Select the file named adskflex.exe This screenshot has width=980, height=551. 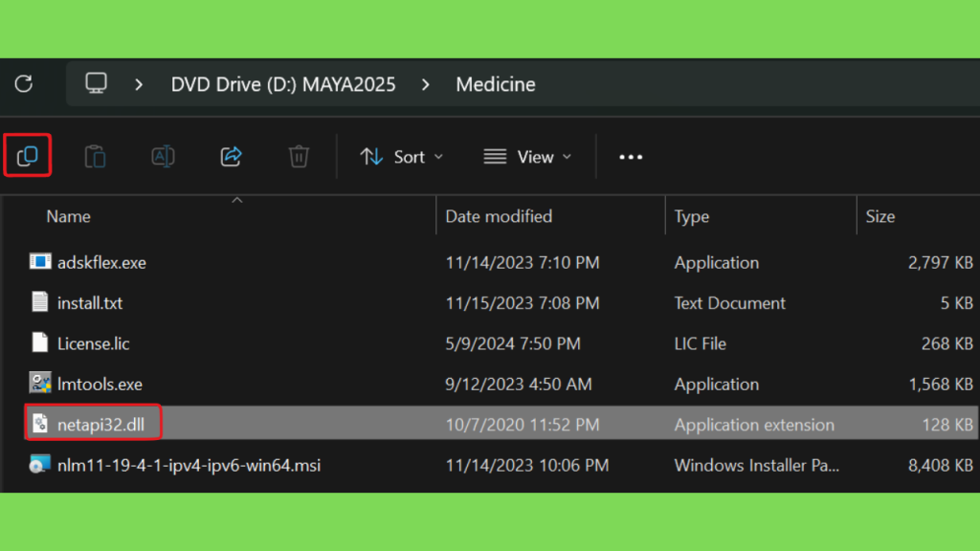tap(101, 262)
